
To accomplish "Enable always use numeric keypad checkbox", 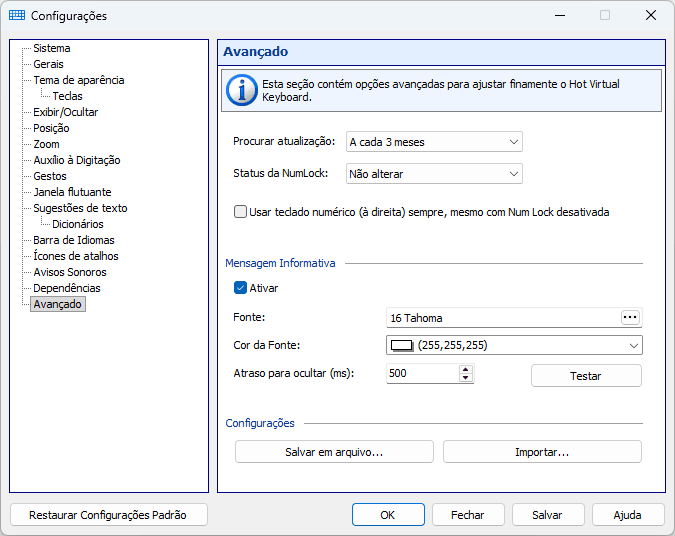I will (x=240, y=212).
